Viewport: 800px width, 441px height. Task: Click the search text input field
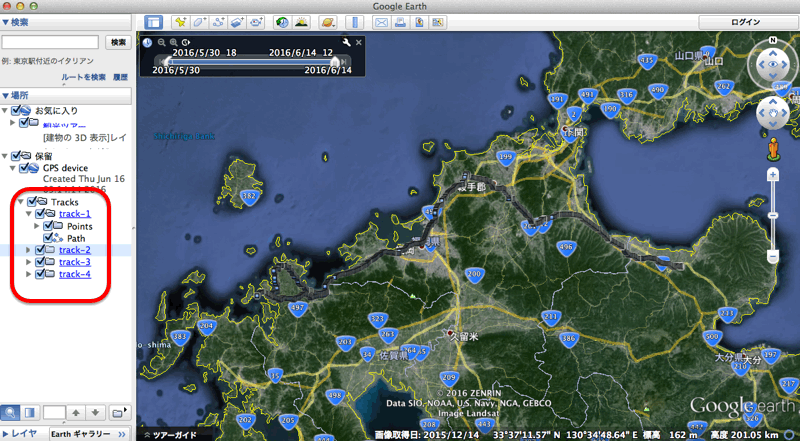50,42
